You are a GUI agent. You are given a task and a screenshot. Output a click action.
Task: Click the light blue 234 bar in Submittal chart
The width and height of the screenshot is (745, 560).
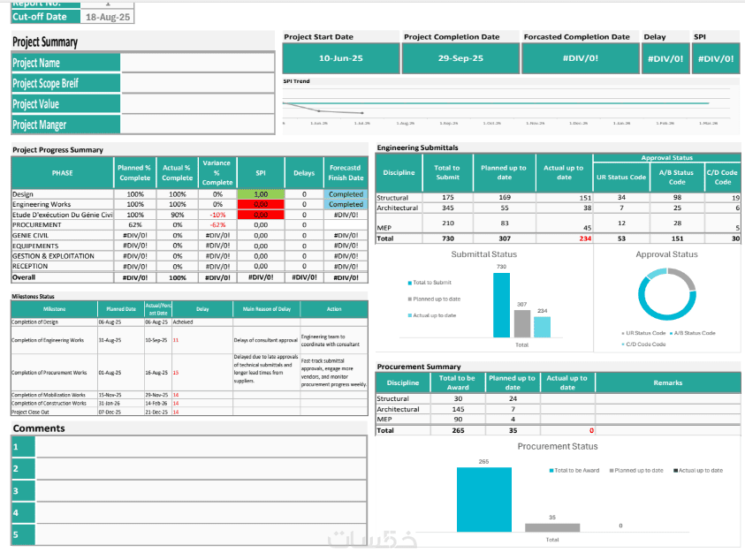click(x=542, y=327)
